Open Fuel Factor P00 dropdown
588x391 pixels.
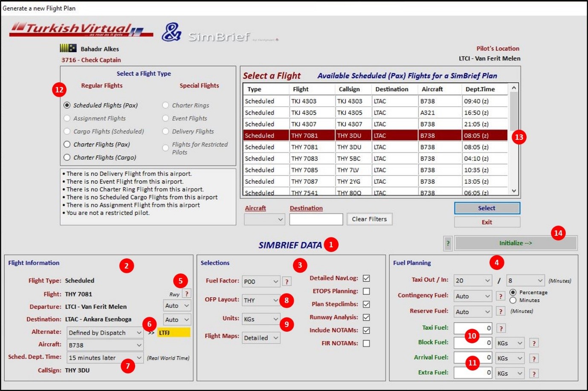261,281
